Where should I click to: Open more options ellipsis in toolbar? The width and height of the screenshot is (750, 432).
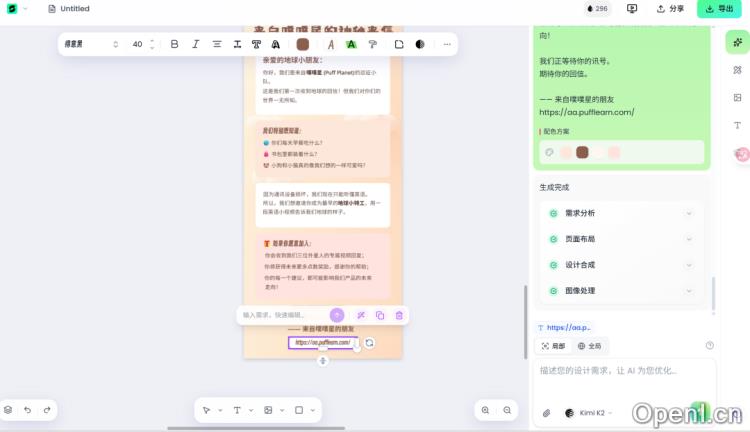tap(447, 44)
